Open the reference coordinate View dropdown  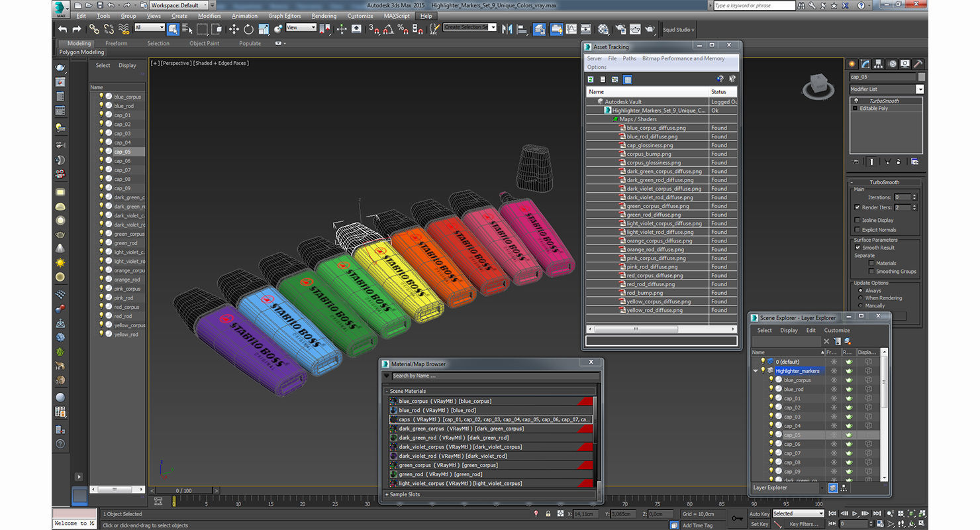click(x=301, y=28)
